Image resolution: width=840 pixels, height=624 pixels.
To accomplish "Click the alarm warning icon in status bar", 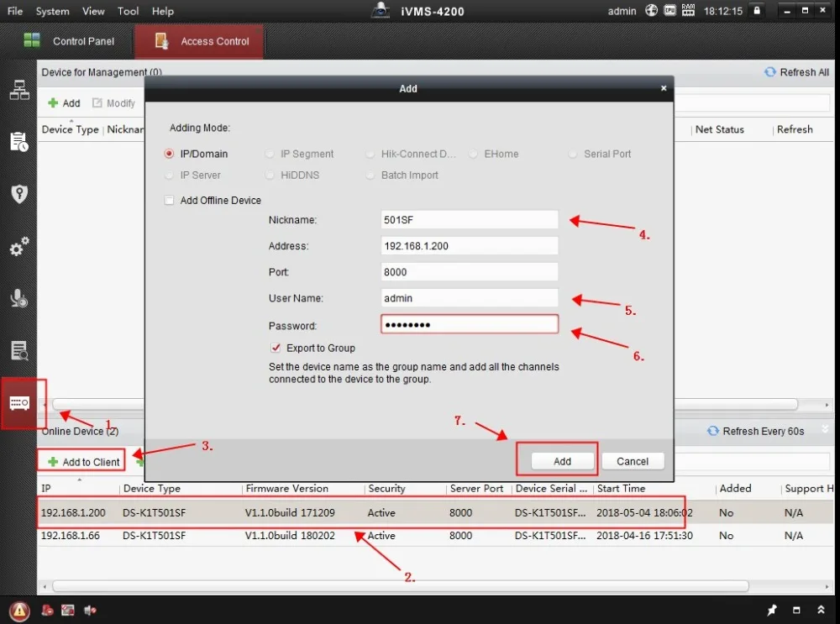I will tap(19, 610).
